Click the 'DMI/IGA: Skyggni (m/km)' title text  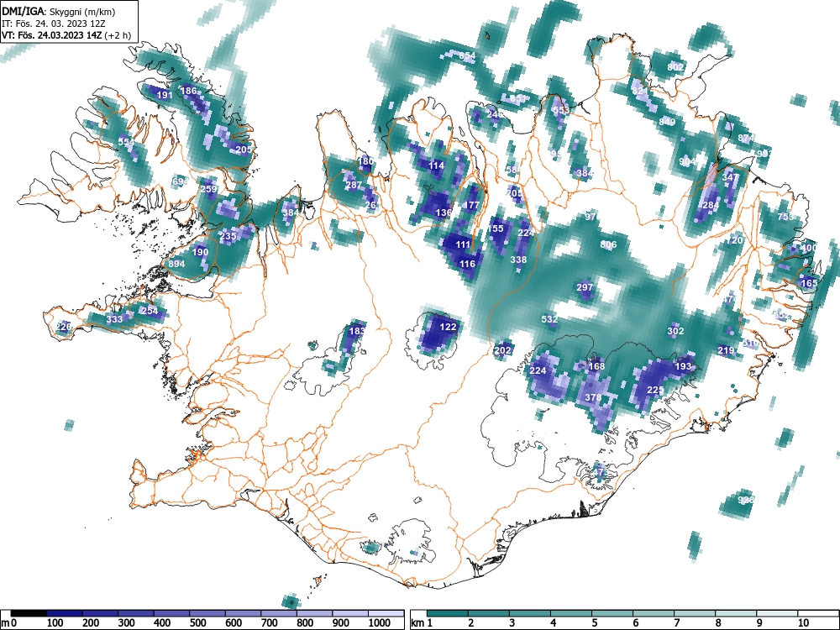(59, 11)
